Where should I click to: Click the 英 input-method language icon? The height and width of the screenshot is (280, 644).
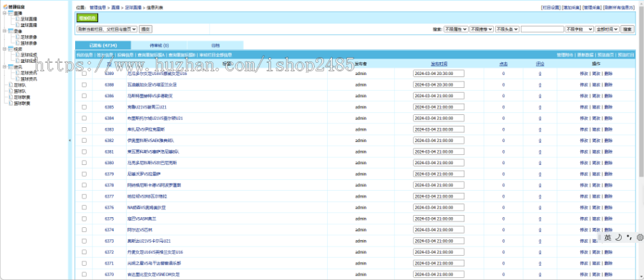(x=608, y=237)
